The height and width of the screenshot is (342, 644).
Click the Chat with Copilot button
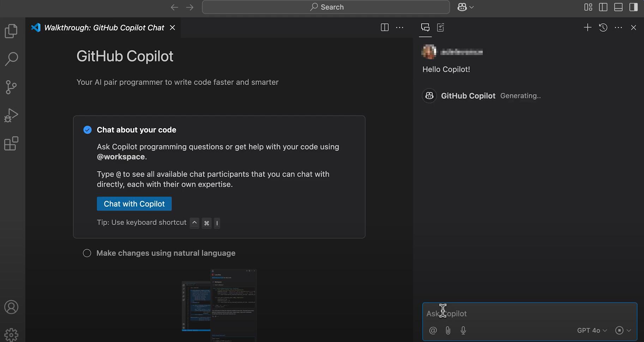coord(134,204)
